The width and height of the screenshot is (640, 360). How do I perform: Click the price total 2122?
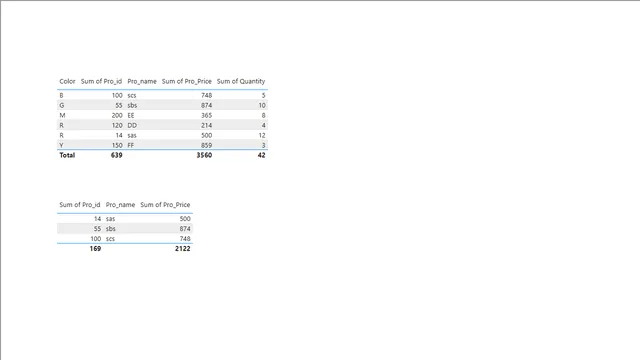tap(182, 249)
